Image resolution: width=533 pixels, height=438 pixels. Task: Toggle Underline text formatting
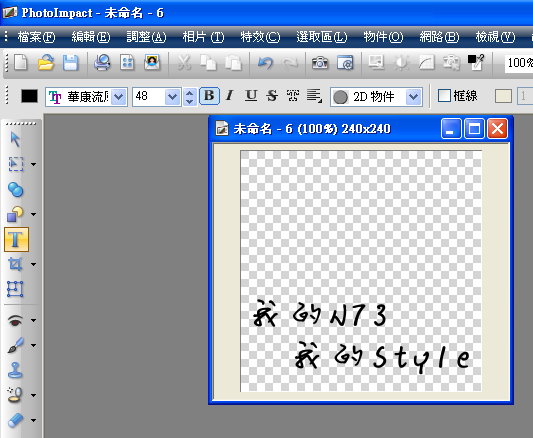point(251,96)
